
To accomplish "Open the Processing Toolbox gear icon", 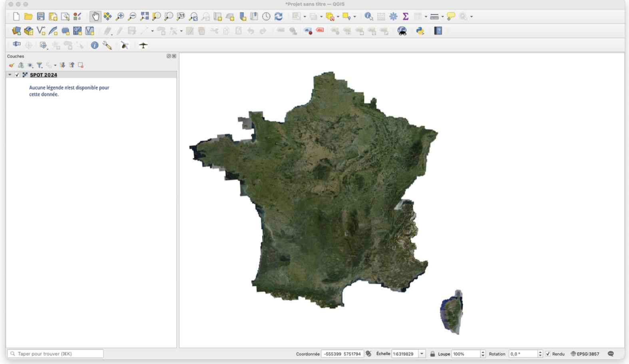I will click(393, 16).
